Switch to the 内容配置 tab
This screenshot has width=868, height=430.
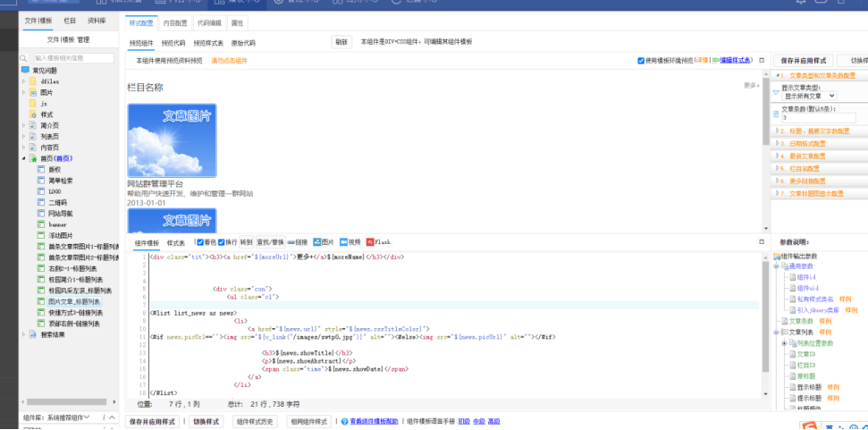click(175, 23)
